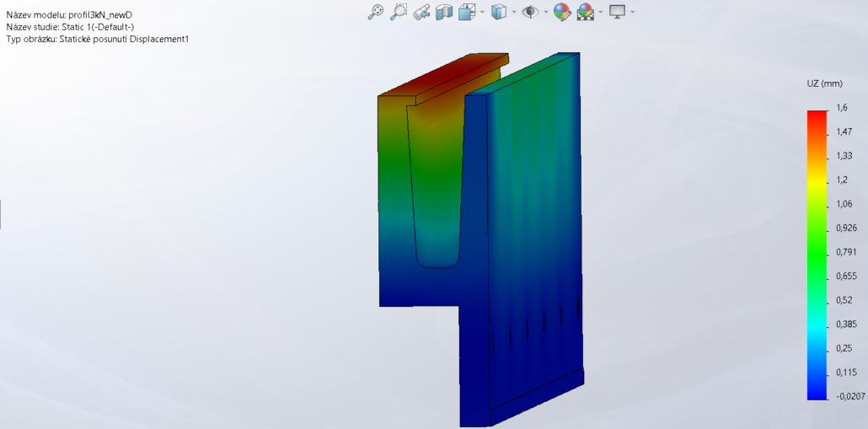Activate the Section View tool

point(444,12)
